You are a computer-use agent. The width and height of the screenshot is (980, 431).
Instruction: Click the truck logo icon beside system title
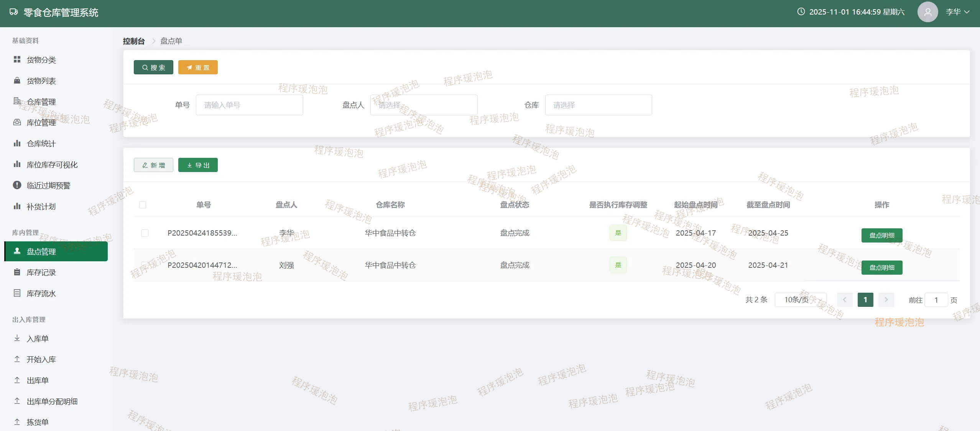point(14,12)
